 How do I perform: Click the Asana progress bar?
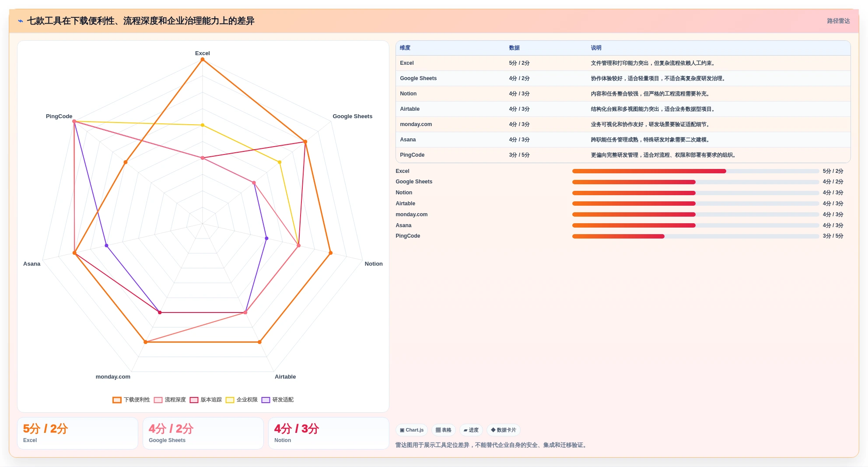(x=696, y=225)
